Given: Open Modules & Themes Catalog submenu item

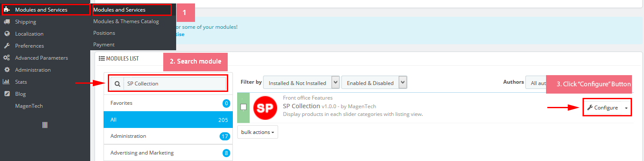Looking at the screenshot, I should click(x=126, y=21).
